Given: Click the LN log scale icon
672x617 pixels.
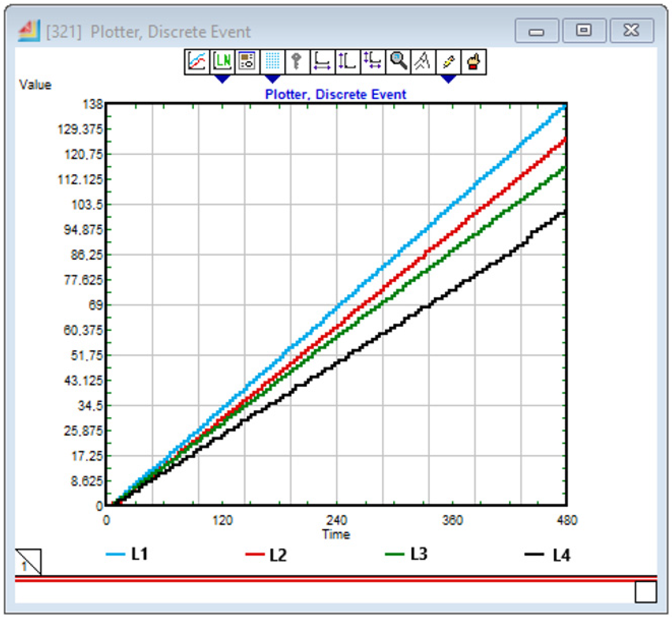Looking at the screenshot, I should [x=222, y=62].
